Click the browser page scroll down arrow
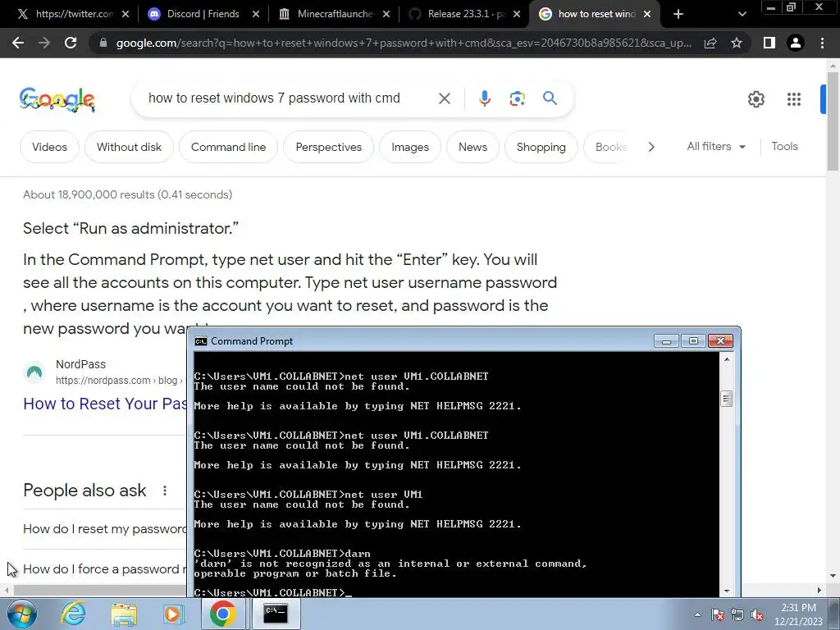Viewport: 840px width, 630px height. click(833, 577)
